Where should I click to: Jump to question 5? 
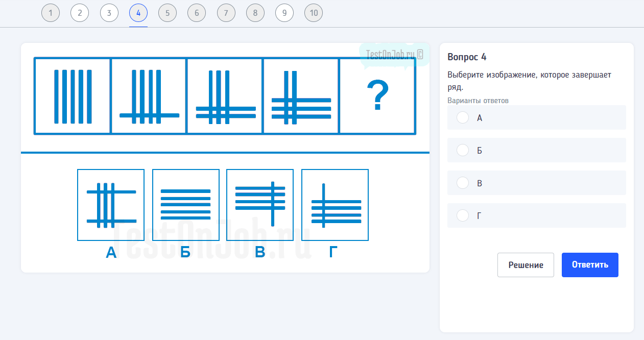(168, 13)
